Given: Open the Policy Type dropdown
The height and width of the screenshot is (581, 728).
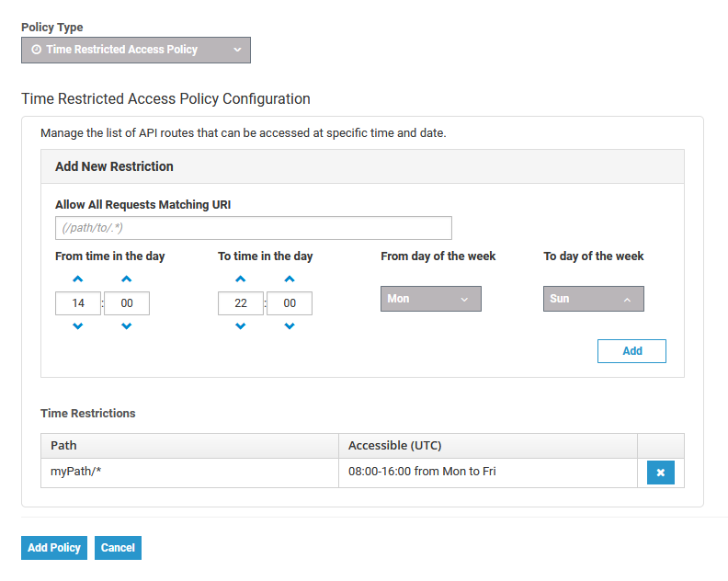Looking at the screenshot, I should click(136, 50).
